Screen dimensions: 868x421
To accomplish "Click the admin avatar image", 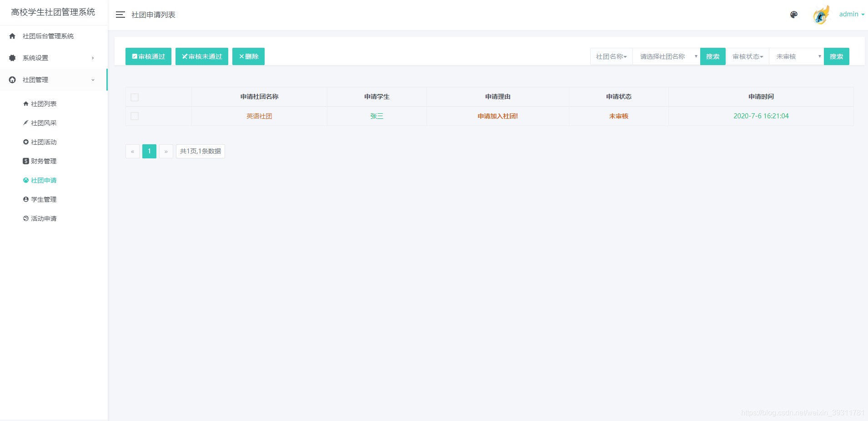I will (x=821, y=15).
